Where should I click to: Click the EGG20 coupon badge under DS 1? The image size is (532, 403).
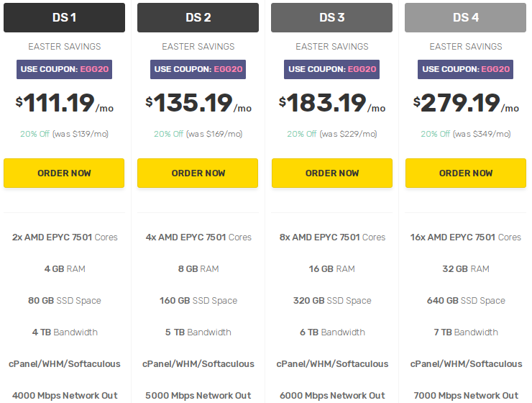64,69
